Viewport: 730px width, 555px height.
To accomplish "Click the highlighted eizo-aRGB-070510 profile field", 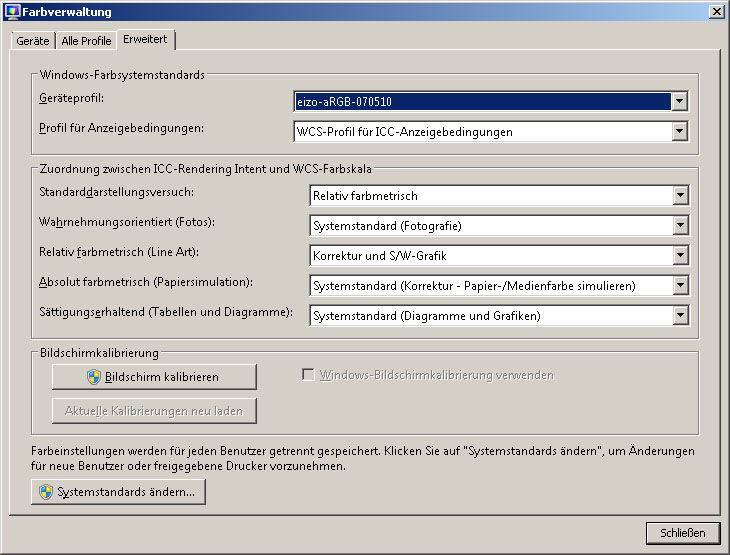I will pos(480,101).
